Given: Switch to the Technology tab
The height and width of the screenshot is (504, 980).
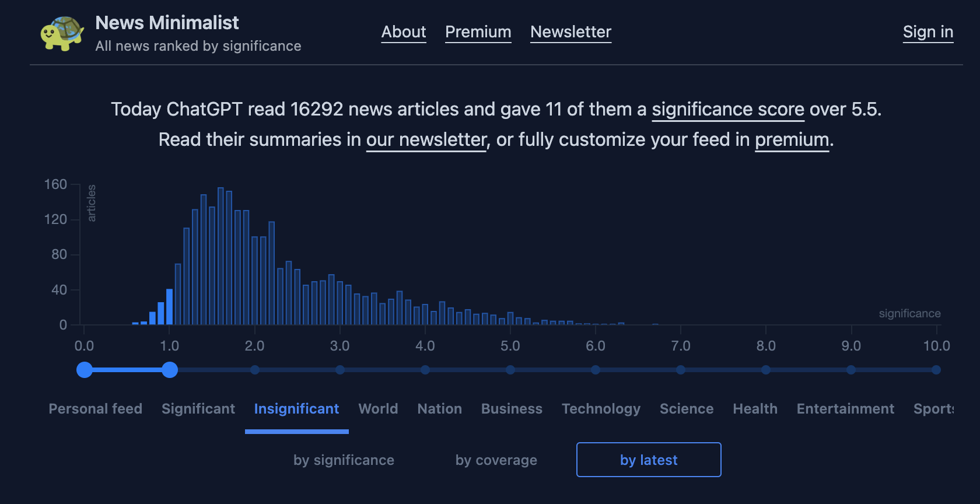Looking at the screenshot, I should pos(601,409).
